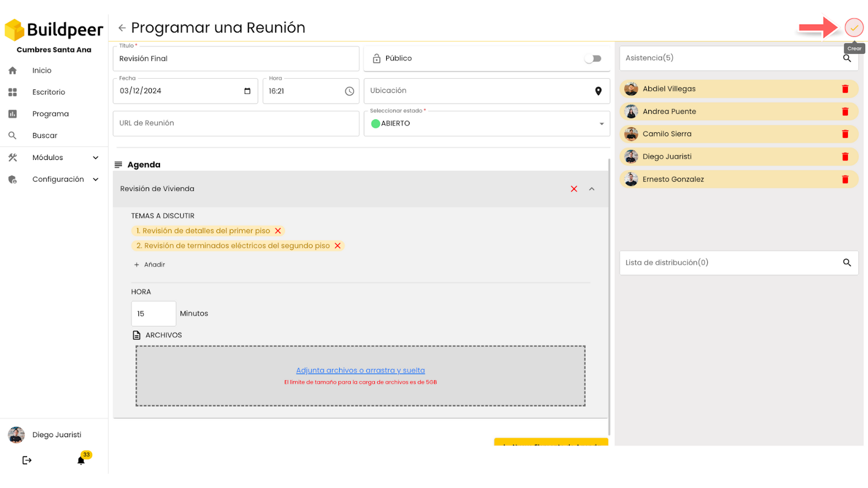868x488 pixels.
Task: Remove topic Revisión de detalles del primer piso
Action: [x=278, y=231]
